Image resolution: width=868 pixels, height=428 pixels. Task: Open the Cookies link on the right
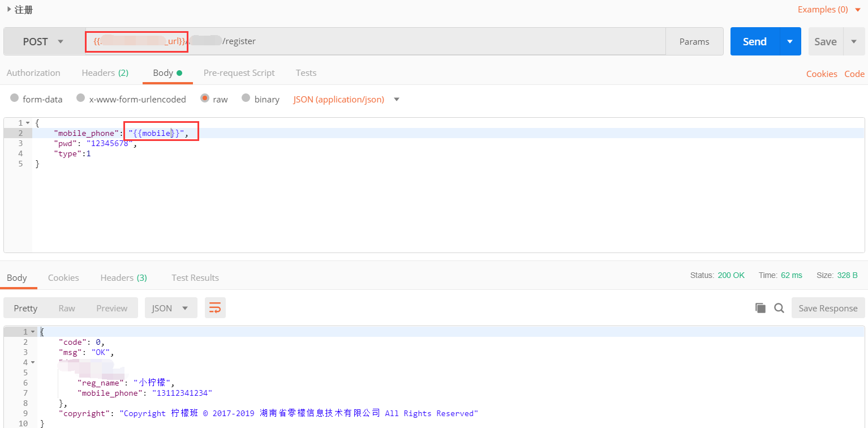(x=821, y=74)
